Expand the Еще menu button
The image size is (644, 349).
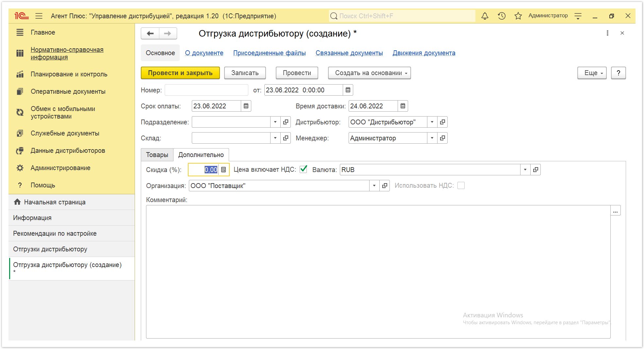click(x=592, y=73)
